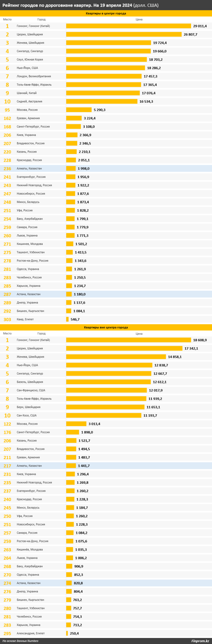The width and height of the screenshot is (212, 644).
Task: Click the 'Каир, Египет' city label
Action: point(25,319)
